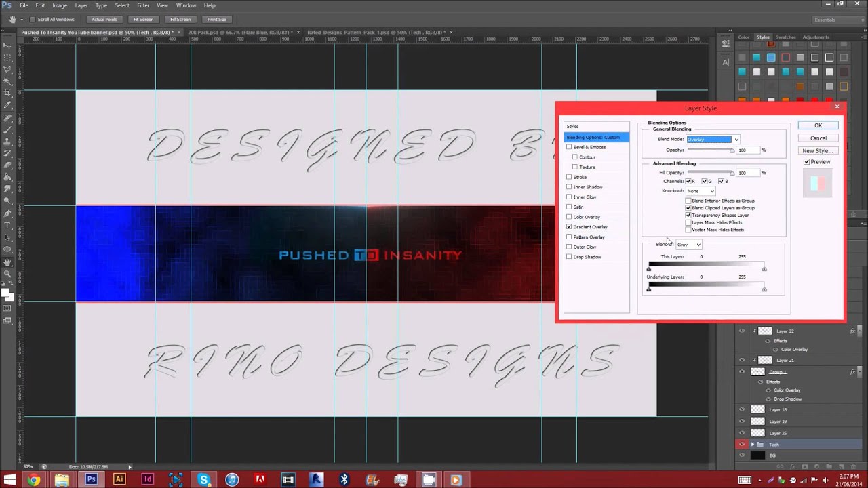Click OK in Layer Style dialog
The width and height of the screenshot is (868, 488).
point(818,125)
